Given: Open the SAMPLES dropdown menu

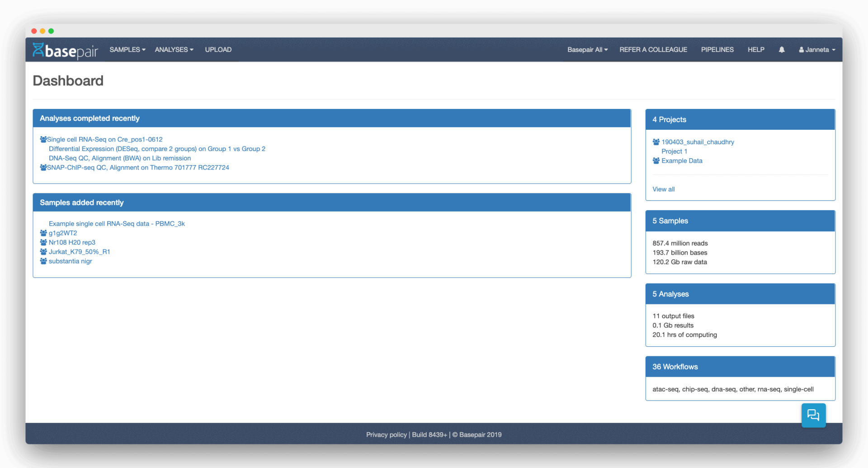Looking at the screenshot, I should point(127,50).
